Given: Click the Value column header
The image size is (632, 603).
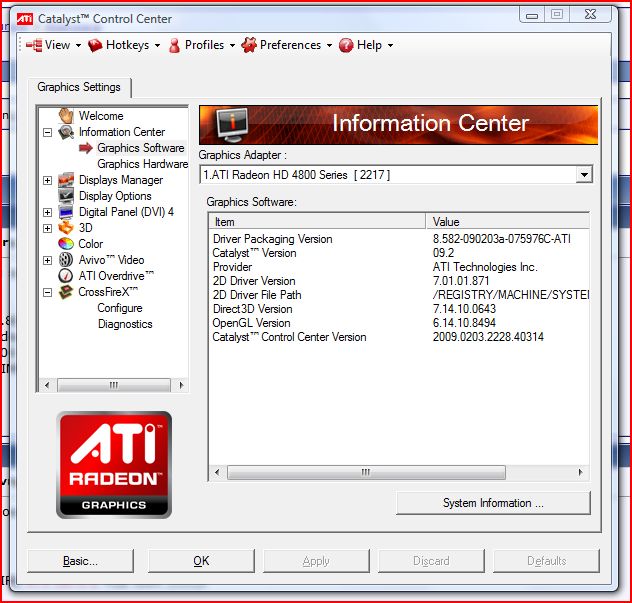Looking at the screenshot, I should click(x=508, y=222).
